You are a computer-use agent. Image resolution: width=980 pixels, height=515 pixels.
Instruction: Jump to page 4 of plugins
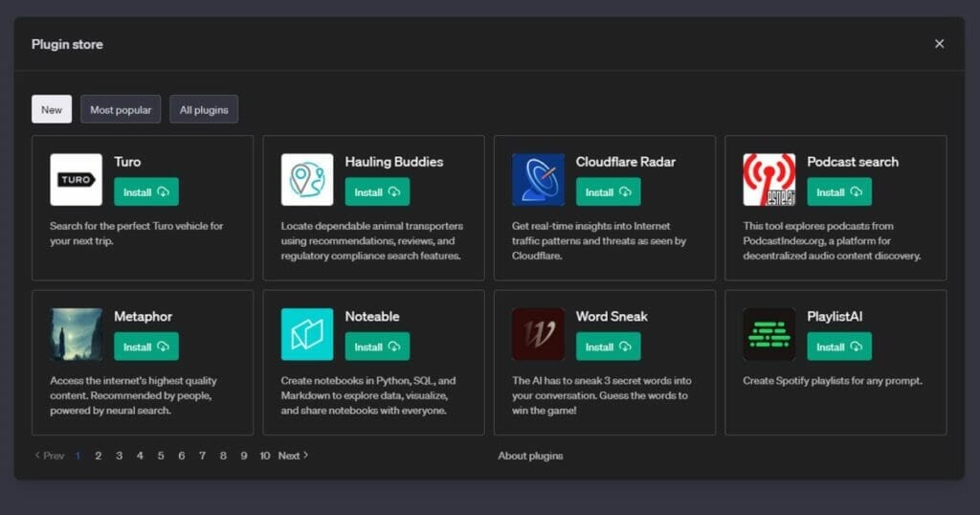coord(140,456)
